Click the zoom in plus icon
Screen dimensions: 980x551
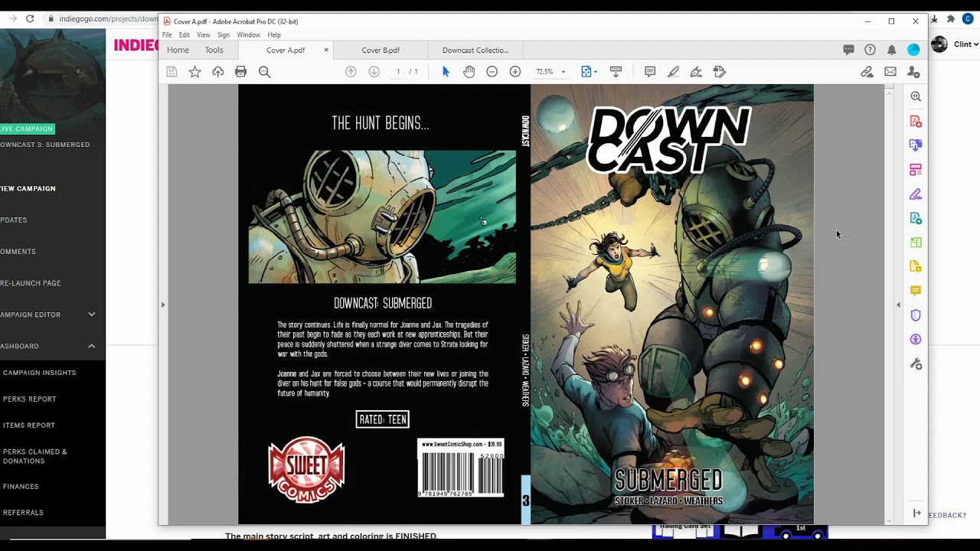515,72
